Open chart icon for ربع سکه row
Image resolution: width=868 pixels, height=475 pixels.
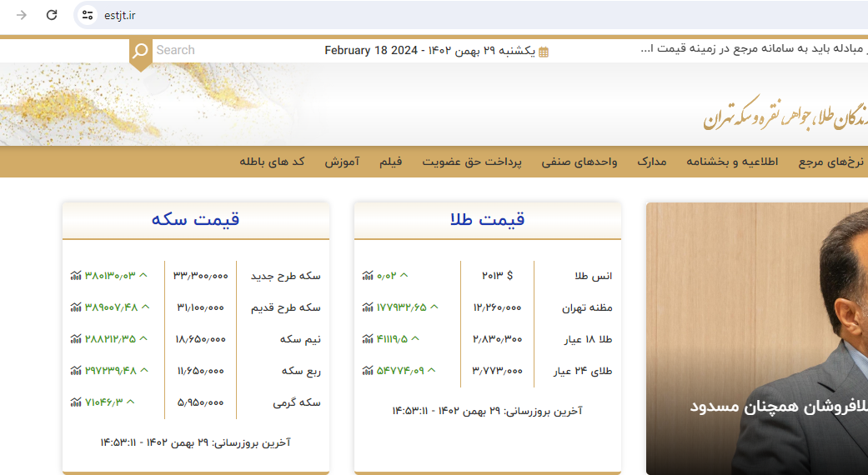coord(76,371)
